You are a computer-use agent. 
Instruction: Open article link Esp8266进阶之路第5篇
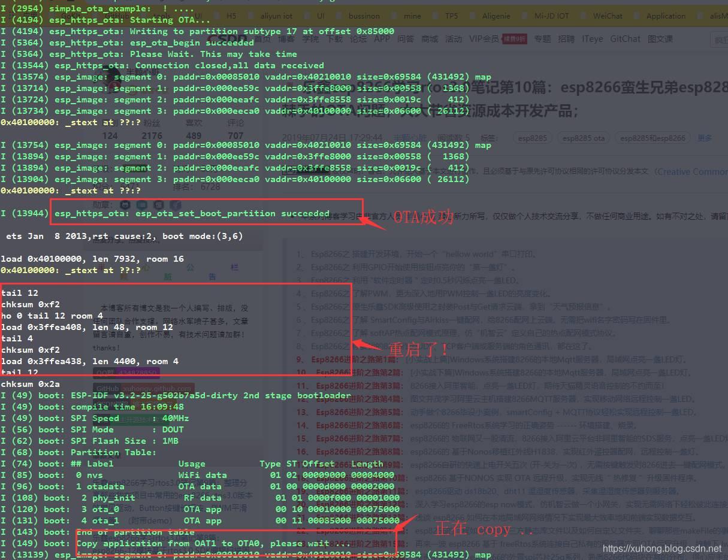click(x=361, y=412)
